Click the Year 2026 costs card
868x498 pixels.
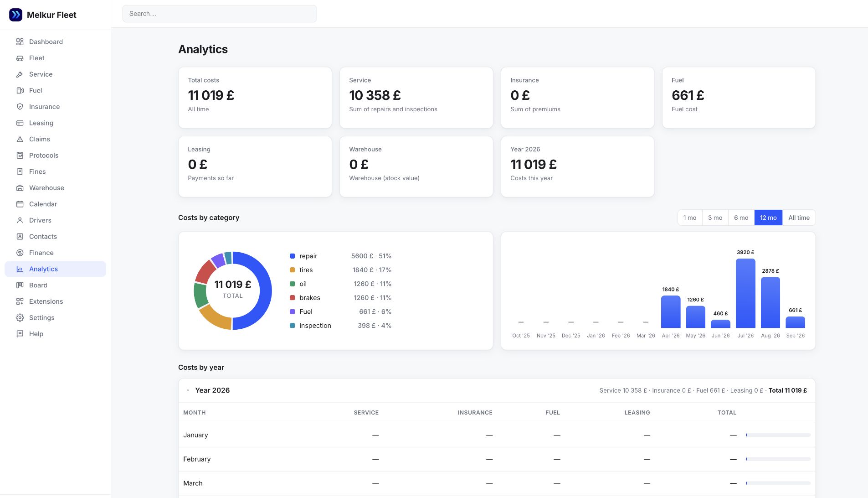(578, 166)
